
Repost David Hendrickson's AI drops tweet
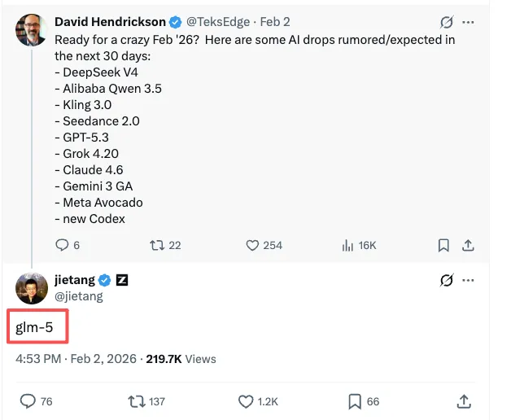coord(156,244)
